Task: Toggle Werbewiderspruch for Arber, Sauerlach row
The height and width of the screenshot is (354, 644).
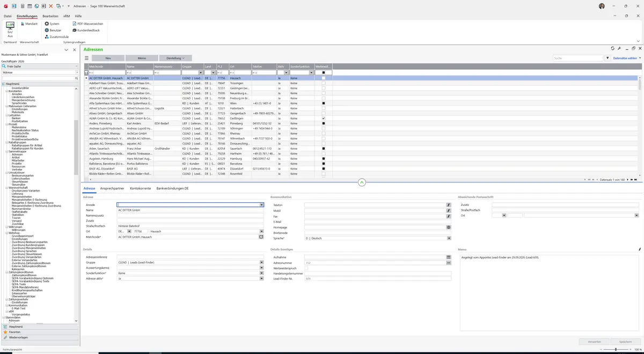Action: 324,149
